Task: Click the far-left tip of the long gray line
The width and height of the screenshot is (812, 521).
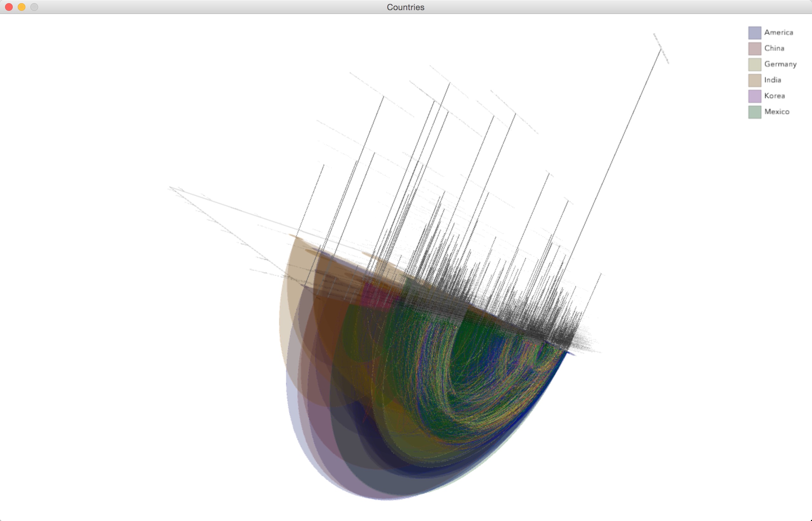Action: pos(170,187)
